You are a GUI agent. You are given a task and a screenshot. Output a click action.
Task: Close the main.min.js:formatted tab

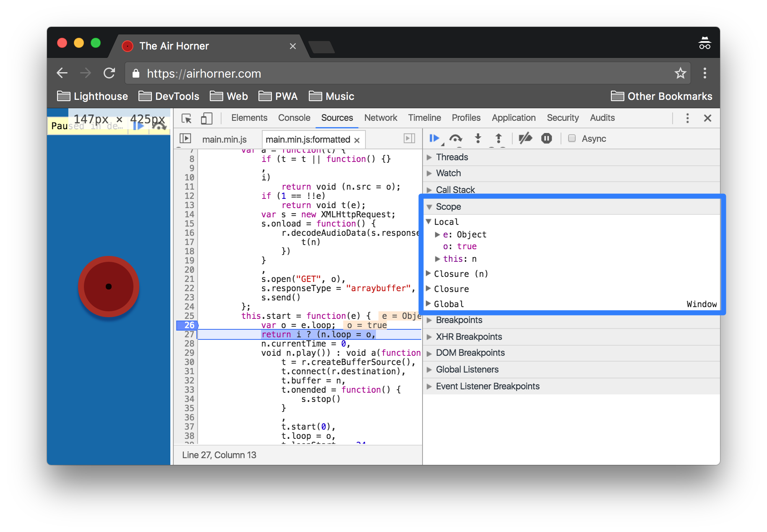point(357,140)
